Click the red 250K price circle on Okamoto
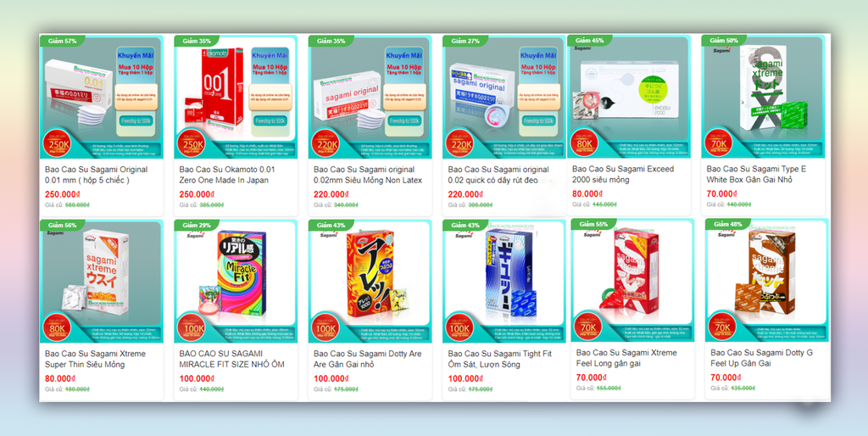Viewport: 868px width, 436px height. tap(191, 143)
